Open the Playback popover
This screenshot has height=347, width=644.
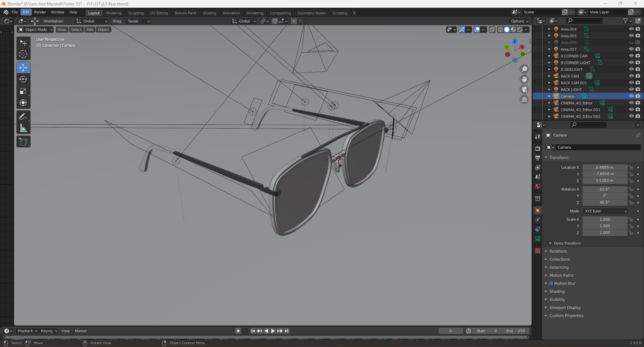(x=27, y=331)
